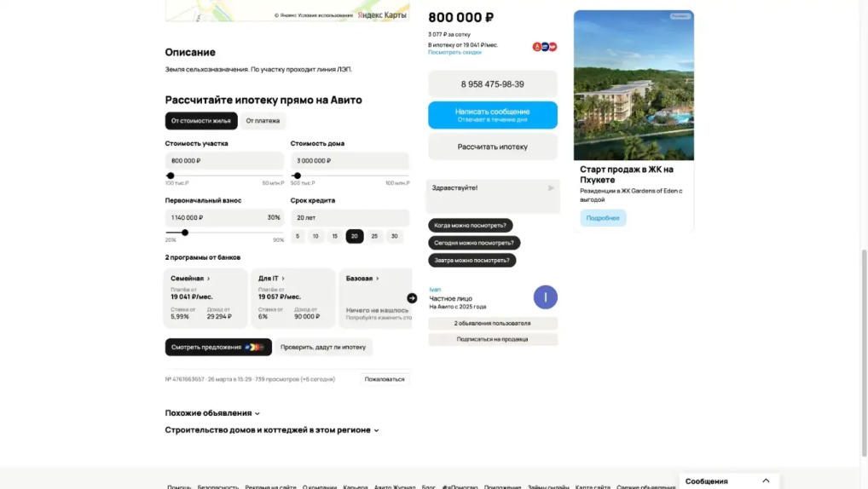Click the 'Стоимость участка' slider handle
Viewport: 868px width, 489px height.
[x=171, y=175]
